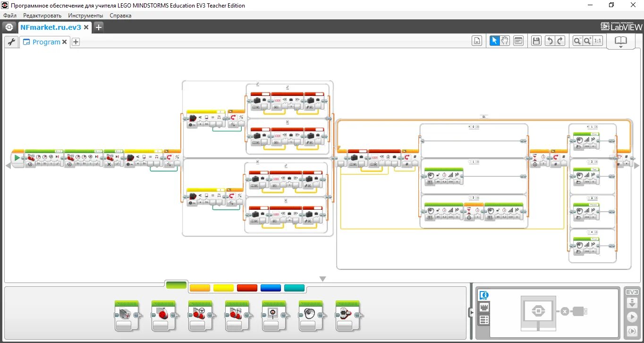Viewport: 644px width, 343px height.
Task: Activate the Select pointer tool
Action: coord(494,41)
